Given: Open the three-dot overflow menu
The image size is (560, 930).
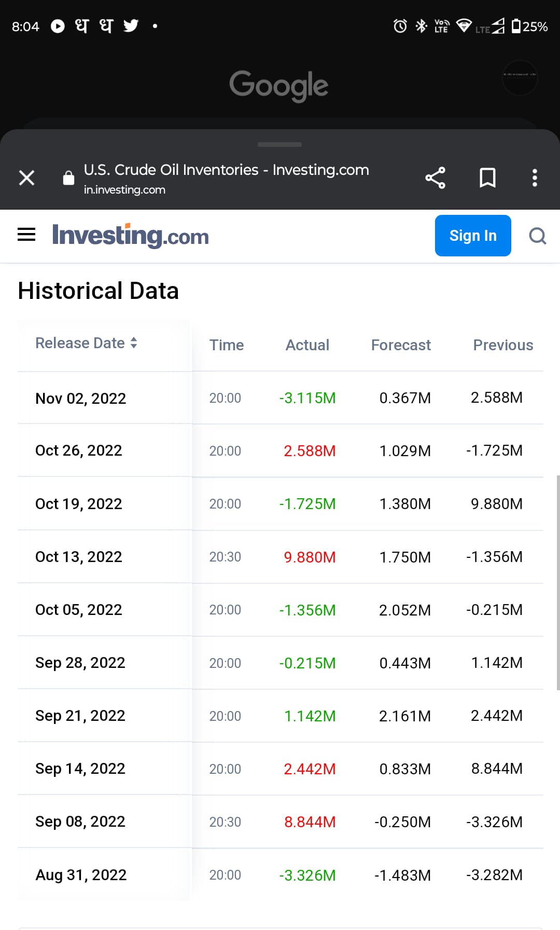Looking at the screenshot, I should click(x=535, y=178).
